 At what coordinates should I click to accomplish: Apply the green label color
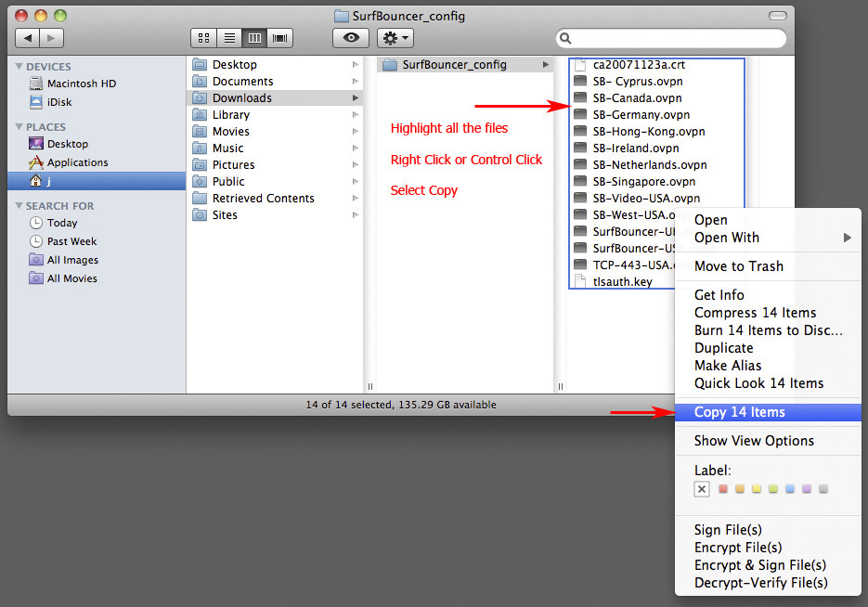pos(772,488)
